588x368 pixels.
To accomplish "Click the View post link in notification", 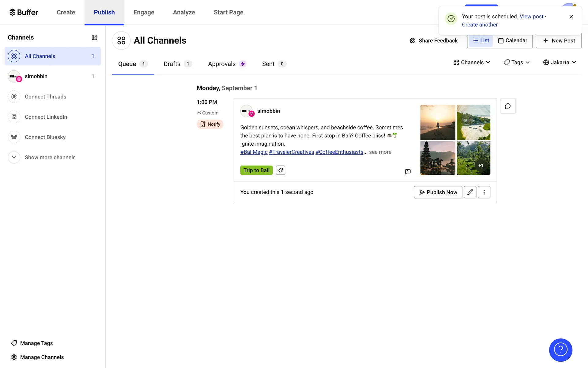I will 531,17.
